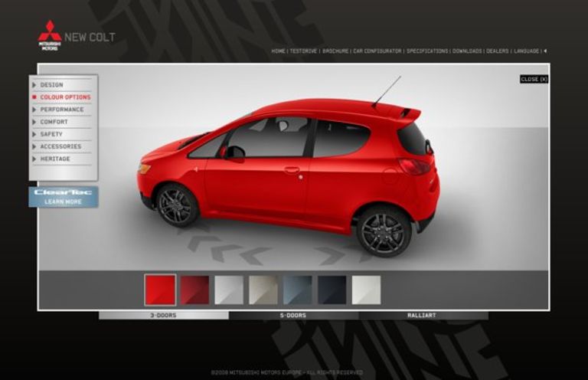Viewport: 588px width, 380px height.
Task: Select the dark red colour swatch
Action: coord(194,290)
